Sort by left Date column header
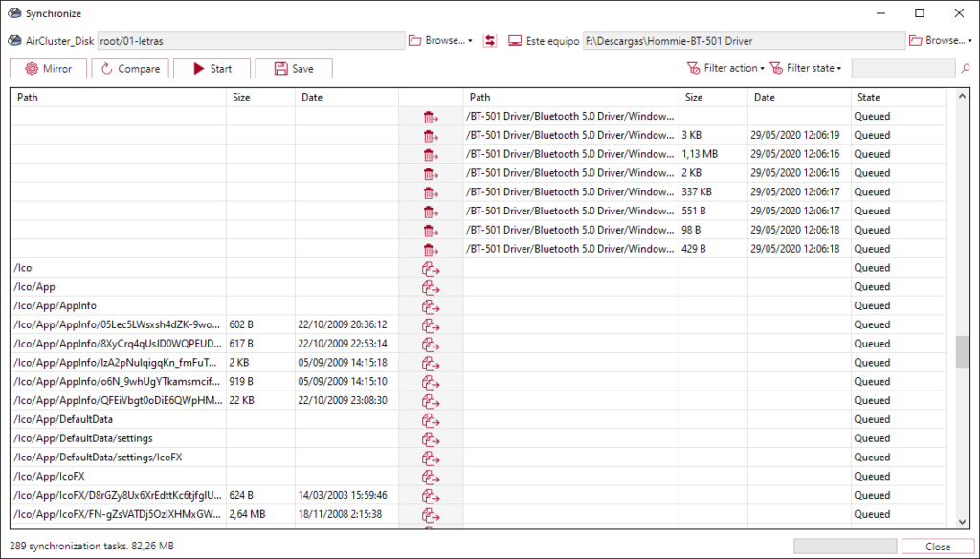980x559 pixels. pyautogui.click(x=346, y=97)
